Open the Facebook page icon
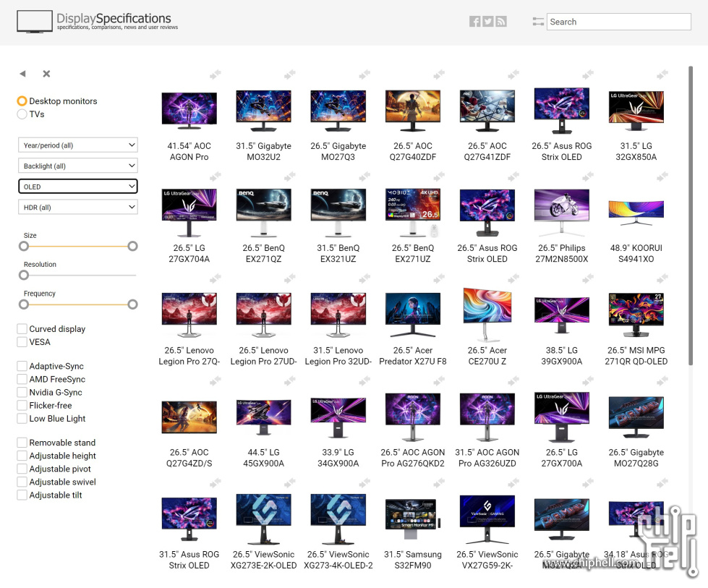Viewport: 708px width, 588px height. (474, 22)
